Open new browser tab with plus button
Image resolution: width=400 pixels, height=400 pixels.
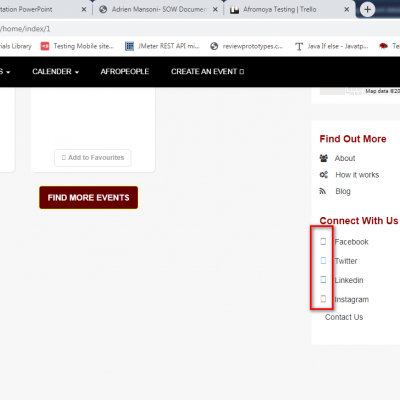click(367, 9)
